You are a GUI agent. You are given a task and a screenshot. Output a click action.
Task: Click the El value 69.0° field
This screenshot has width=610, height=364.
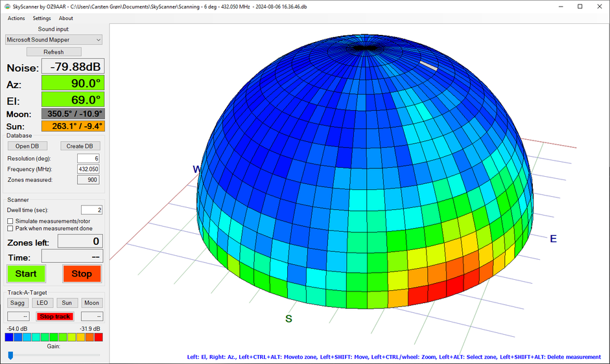[x=73, y=100]
